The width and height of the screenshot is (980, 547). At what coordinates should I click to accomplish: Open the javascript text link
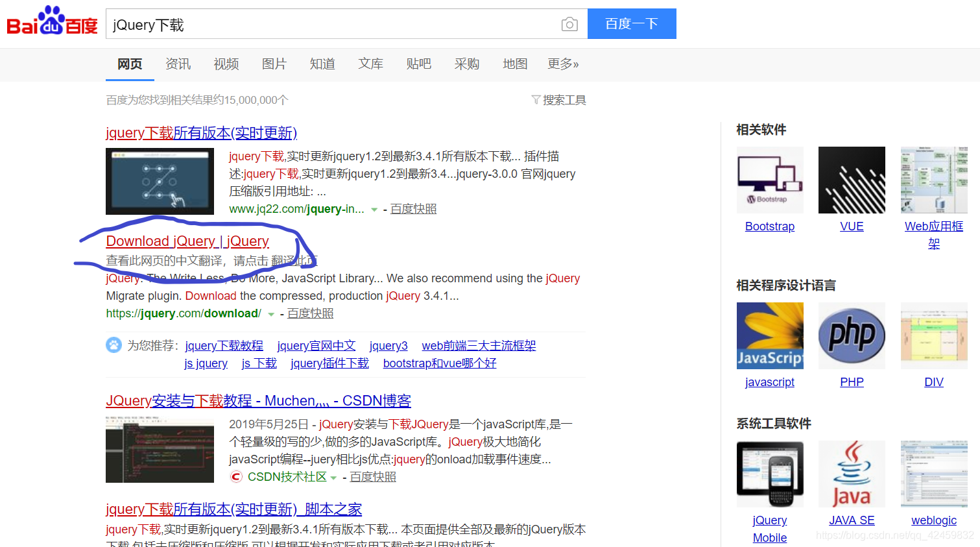point(770,382)
